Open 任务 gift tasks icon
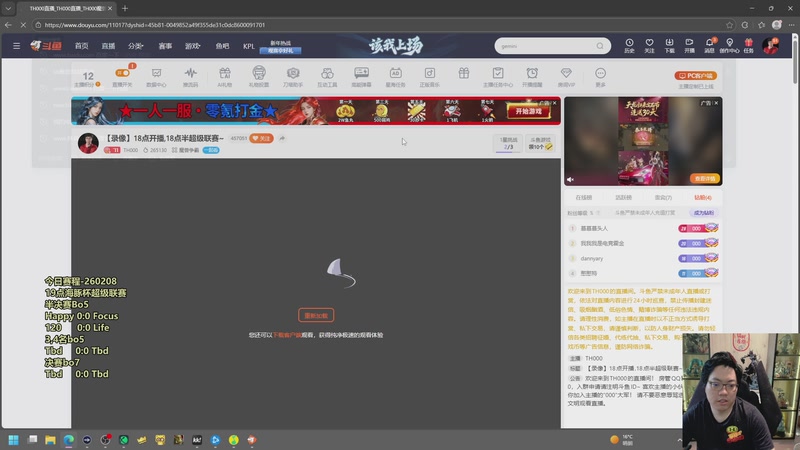Viewport: 800px width, 450px height. click(748, 45)
